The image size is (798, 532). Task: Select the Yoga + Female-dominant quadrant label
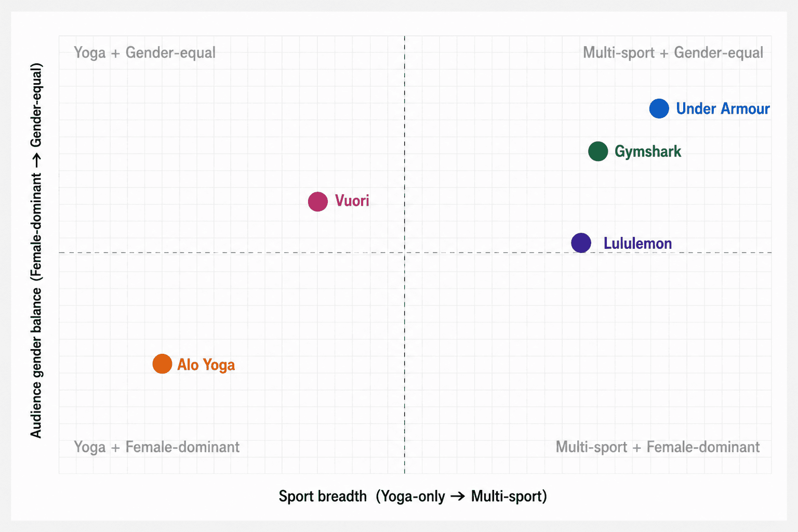(x=156, y=447)
